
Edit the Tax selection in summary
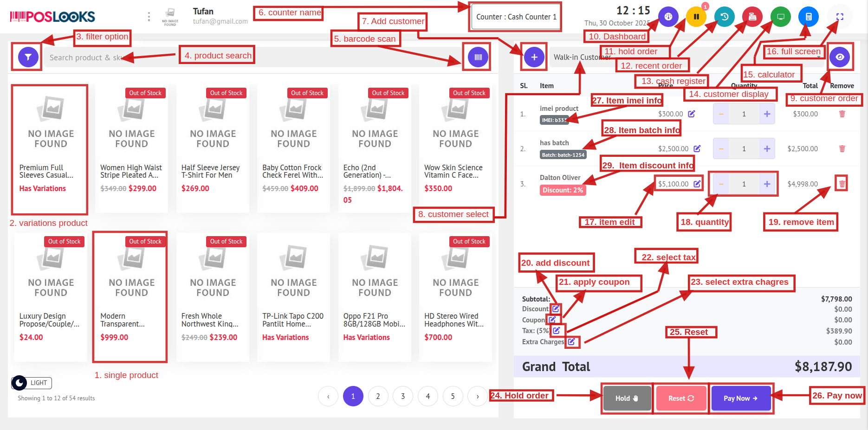556,331
